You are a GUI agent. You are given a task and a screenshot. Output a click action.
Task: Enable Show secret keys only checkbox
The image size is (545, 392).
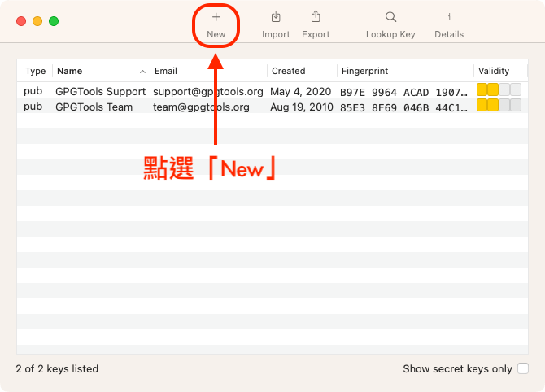click(x=523, y=368)
